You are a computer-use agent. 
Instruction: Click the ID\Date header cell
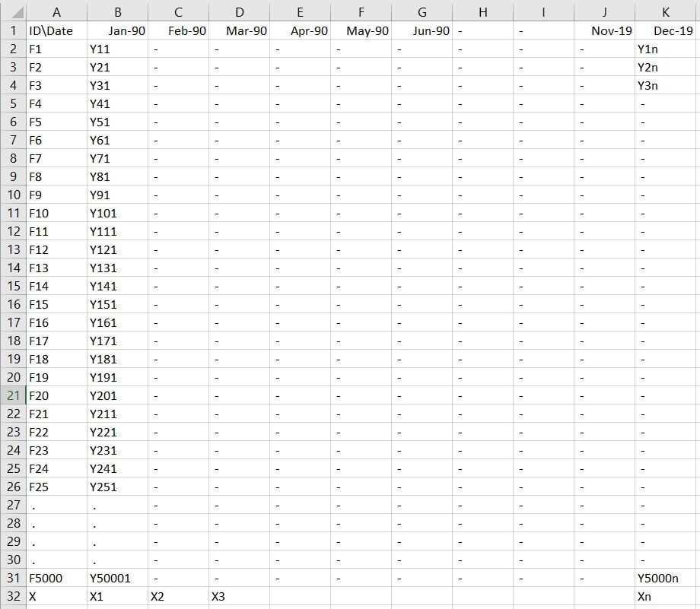pyautogui.click(x=56, y=30)
